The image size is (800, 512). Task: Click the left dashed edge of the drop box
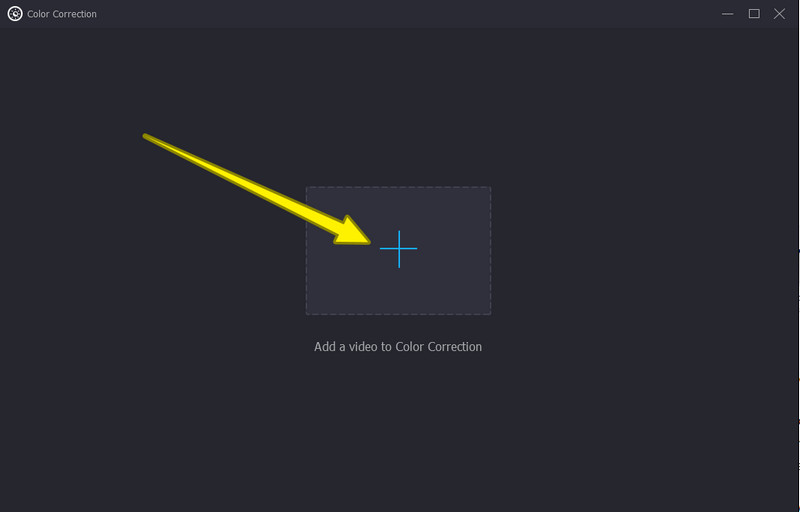306,251
